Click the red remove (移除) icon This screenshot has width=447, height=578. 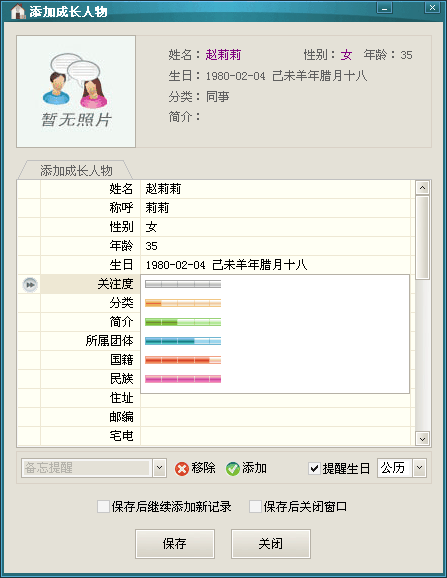point(182,469)
